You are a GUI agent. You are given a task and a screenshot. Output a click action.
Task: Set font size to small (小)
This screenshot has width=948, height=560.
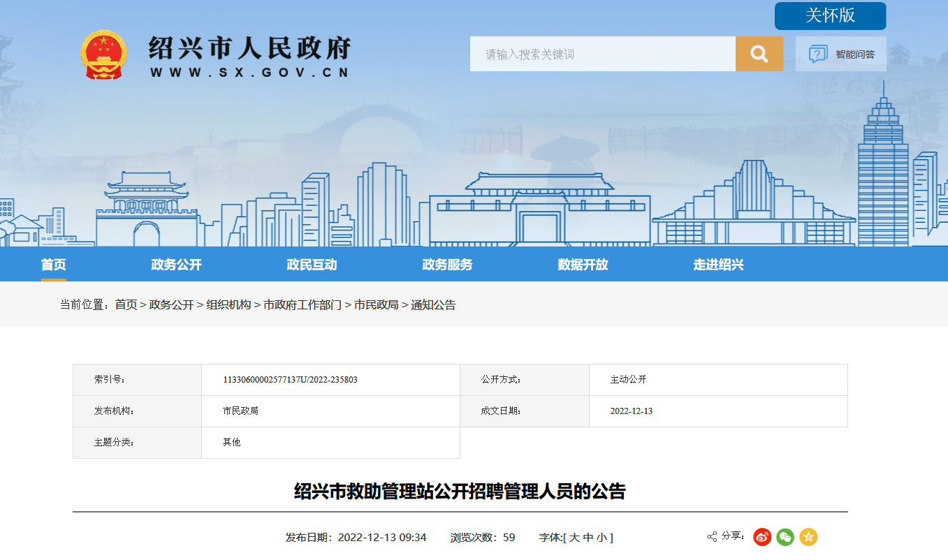(601, 538)
